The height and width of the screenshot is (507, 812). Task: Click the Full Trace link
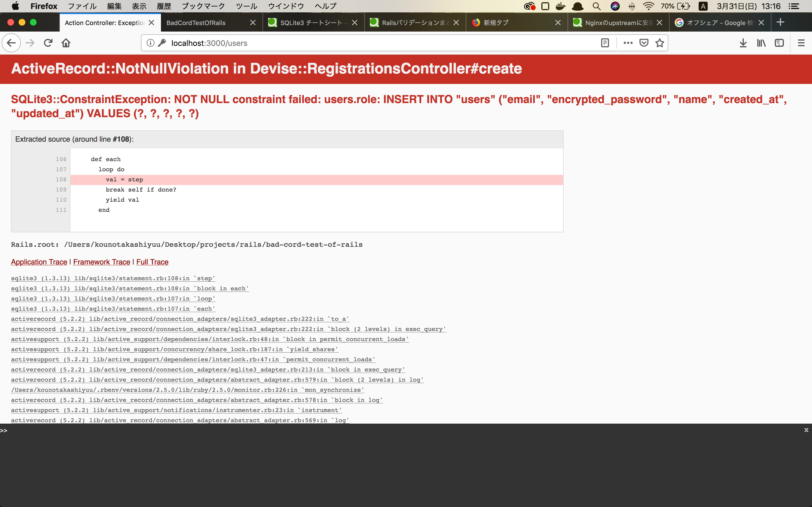click(152, 262)
